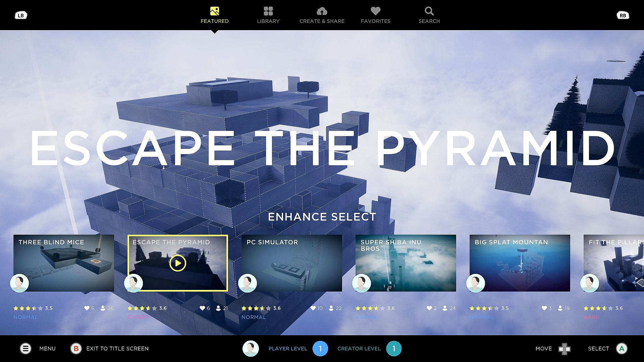644x362 pixels.
Task: Click the D-pad move icon
Action: [564, 349]
